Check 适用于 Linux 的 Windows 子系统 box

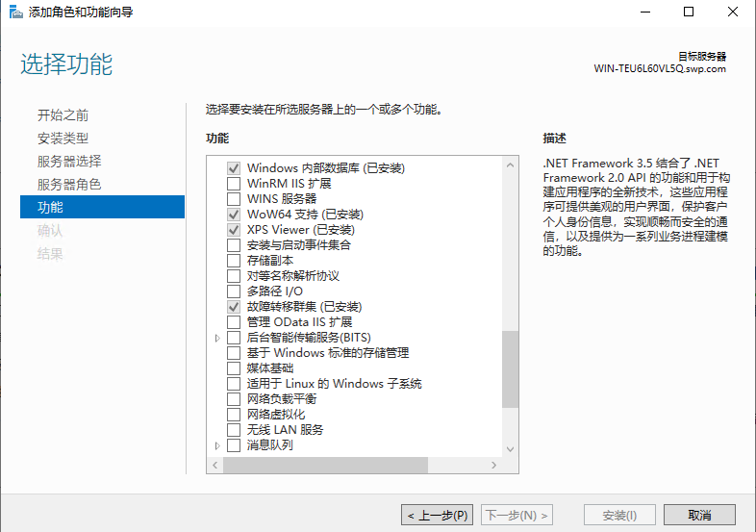234,384
